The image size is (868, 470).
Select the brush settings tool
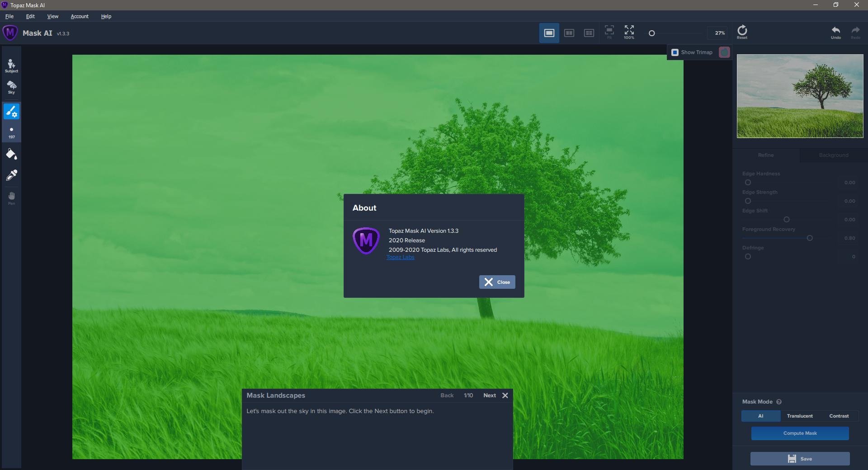(11, 111)
